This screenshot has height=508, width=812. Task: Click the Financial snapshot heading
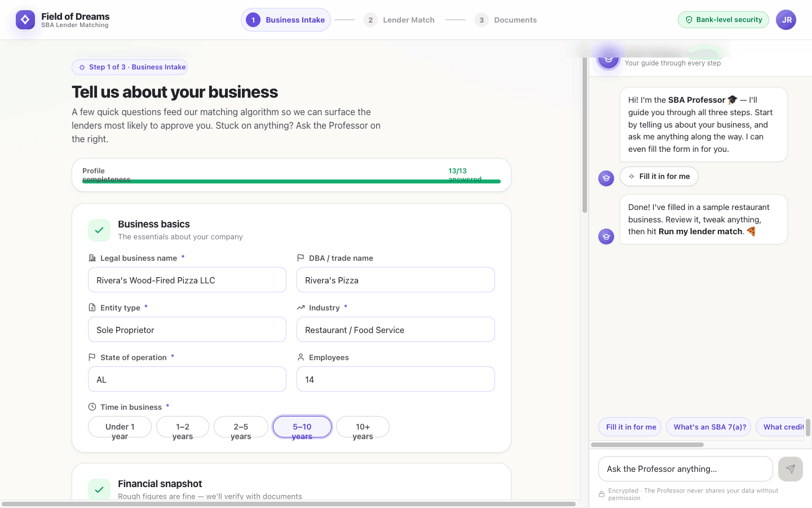(160, 484)
